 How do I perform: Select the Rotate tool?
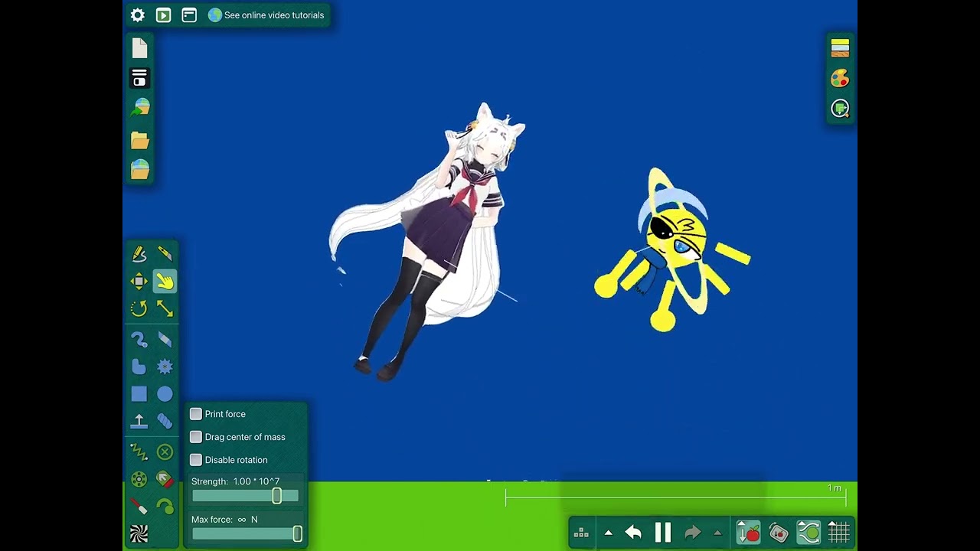(x=139, y=308)
